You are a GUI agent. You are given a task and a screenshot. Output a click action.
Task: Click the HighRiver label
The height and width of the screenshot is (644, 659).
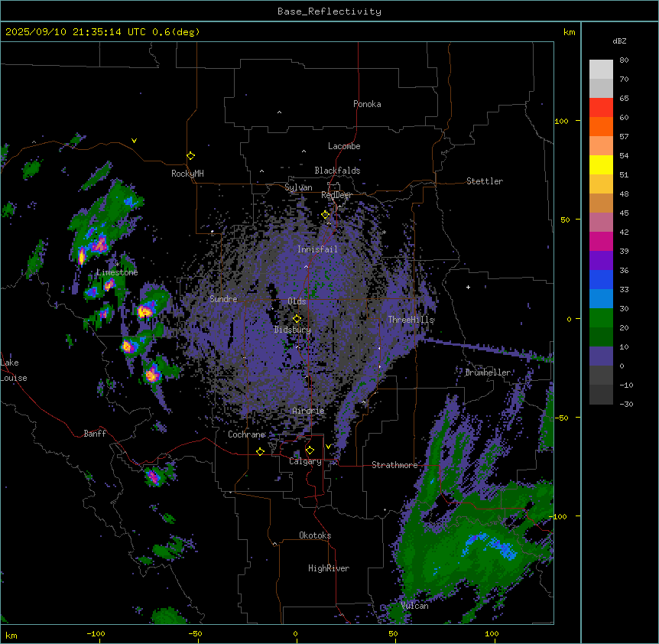pyautogui.click(x=329, y=568)
